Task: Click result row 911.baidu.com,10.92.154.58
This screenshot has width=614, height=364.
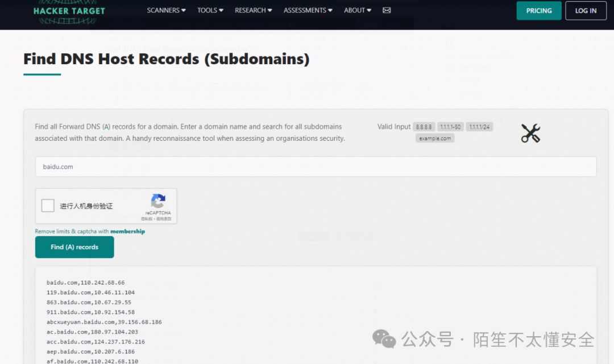Action: [x=90, y=312]
